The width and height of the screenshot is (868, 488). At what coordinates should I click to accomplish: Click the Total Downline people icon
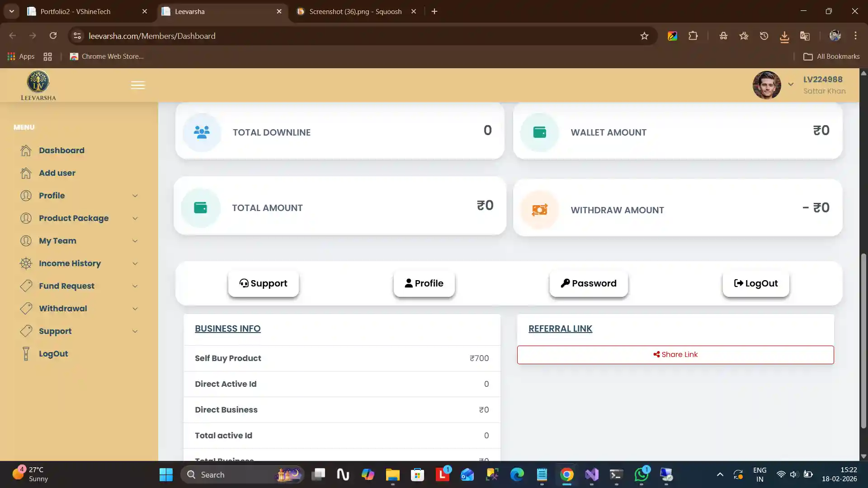(202, 132)
